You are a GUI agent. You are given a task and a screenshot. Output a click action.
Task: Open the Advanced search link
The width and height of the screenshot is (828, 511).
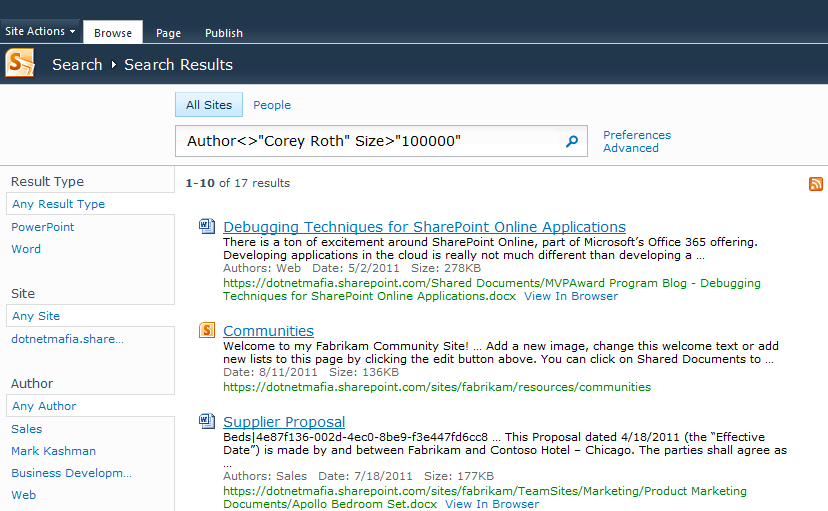click(x=631, y=148)
